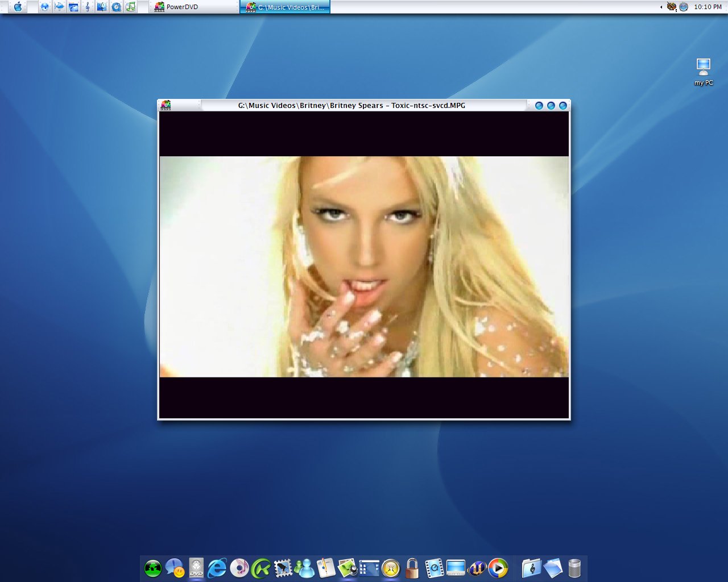Open the gold clock dock icon
The height and width of the screenshot is (582, 728).
tap(391, 568)
